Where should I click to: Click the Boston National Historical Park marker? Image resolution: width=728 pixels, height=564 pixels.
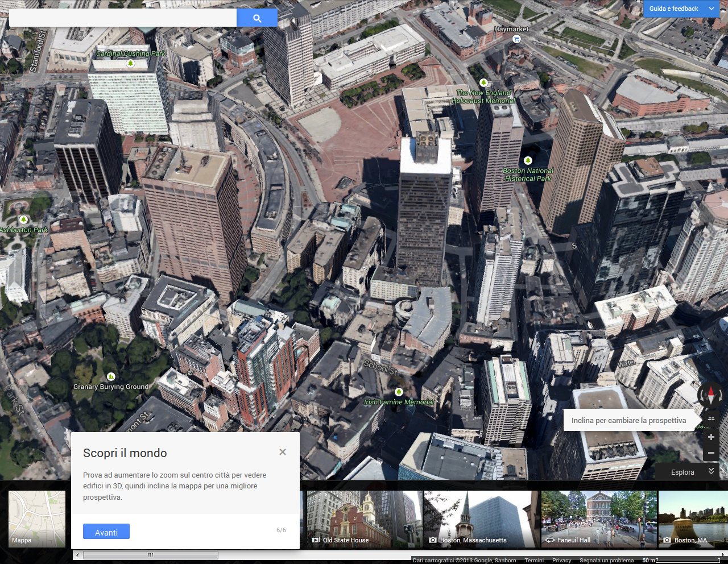[x=528, y=161]
